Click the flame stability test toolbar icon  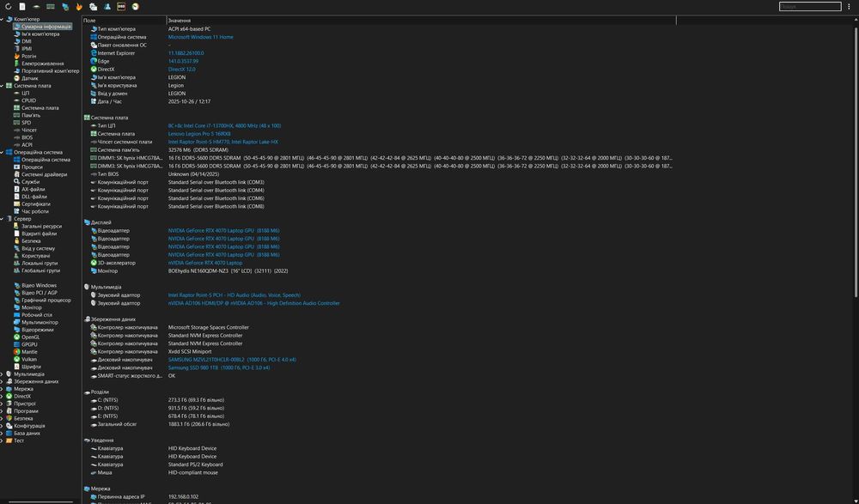tap(79, 7)
